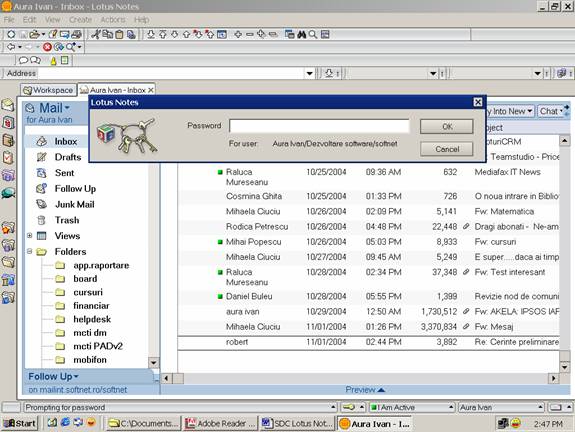
Task: Click the scissors cut icon
Action: [x=96, y=34]
